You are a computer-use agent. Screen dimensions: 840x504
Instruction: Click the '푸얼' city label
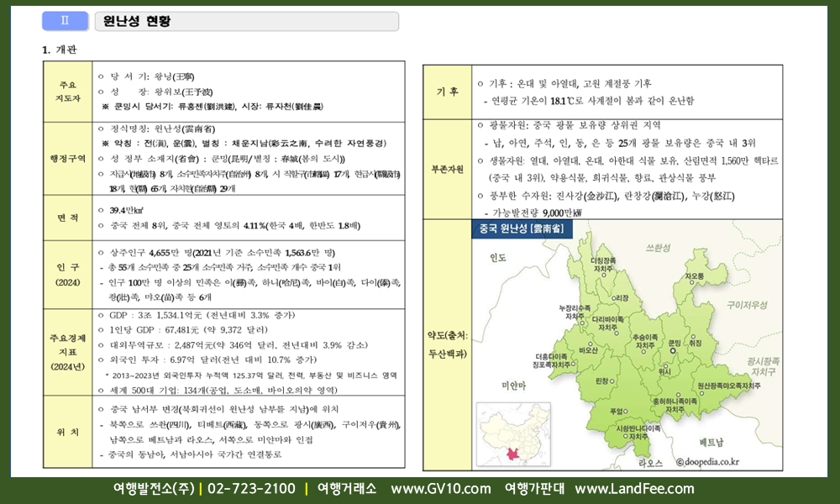[617, 412]
